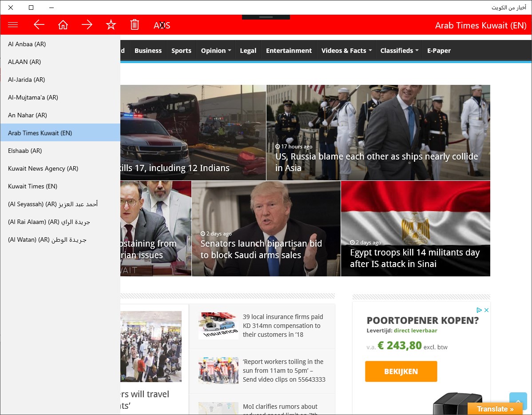This screenshot has height=415, width=532.
Task: Open the Business menu item
Action: [x=148, y=51]
